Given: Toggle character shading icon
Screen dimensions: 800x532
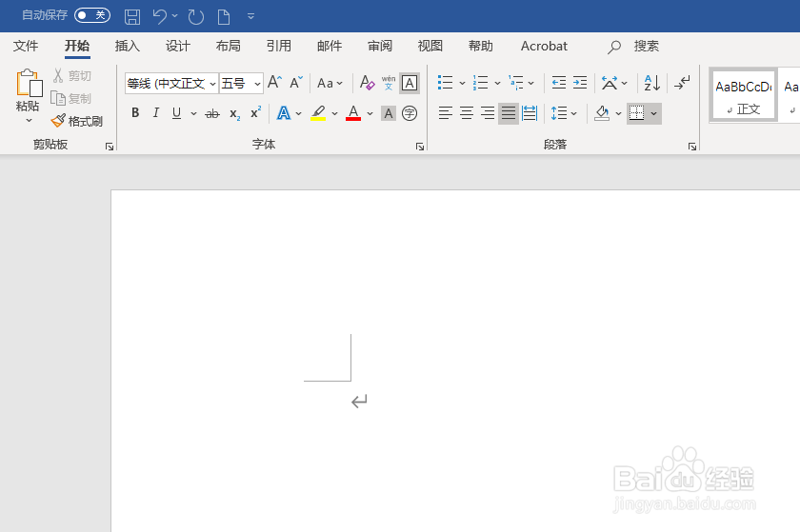Looking at the screenshot, I should click(389, 113).
